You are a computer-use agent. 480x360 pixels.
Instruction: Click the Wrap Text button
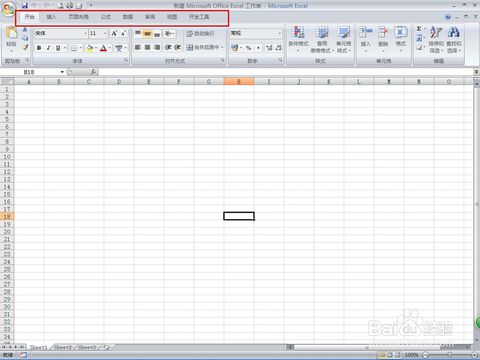coord(200,33)
